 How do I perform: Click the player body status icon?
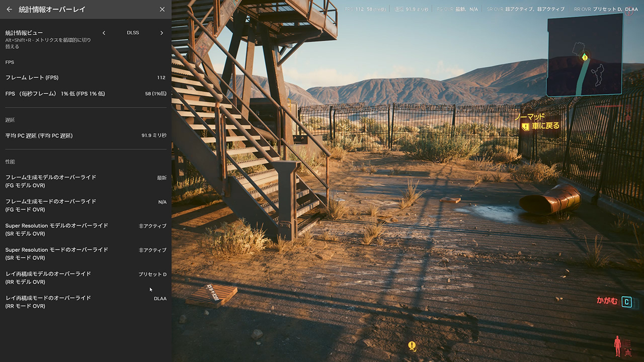pos(617,346)
